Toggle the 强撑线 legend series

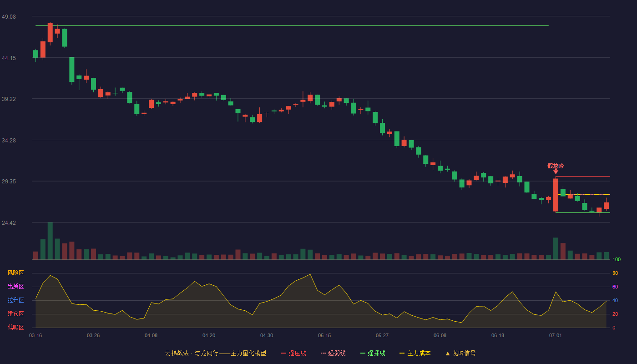point(376,354)
